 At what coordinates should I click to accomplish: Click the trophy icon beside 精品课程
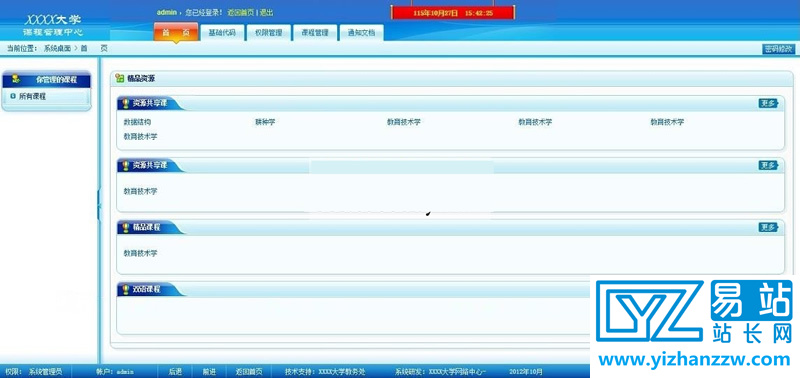coord(126,228)
